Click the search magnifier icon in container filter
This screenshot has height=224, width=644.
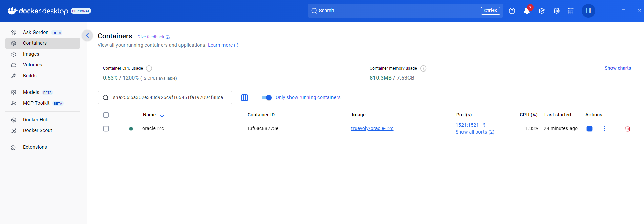coord(106,98)
